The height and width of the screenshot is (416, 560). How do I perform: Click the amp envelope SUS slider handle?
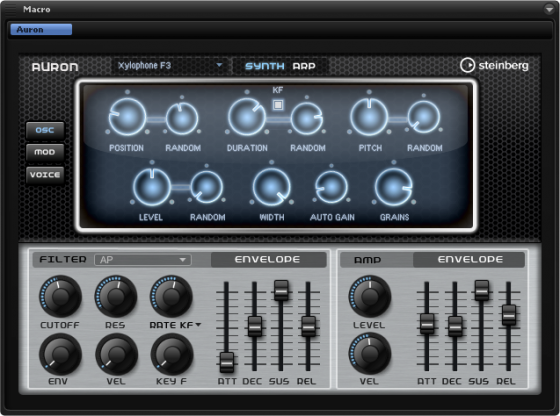pos(481,290)
